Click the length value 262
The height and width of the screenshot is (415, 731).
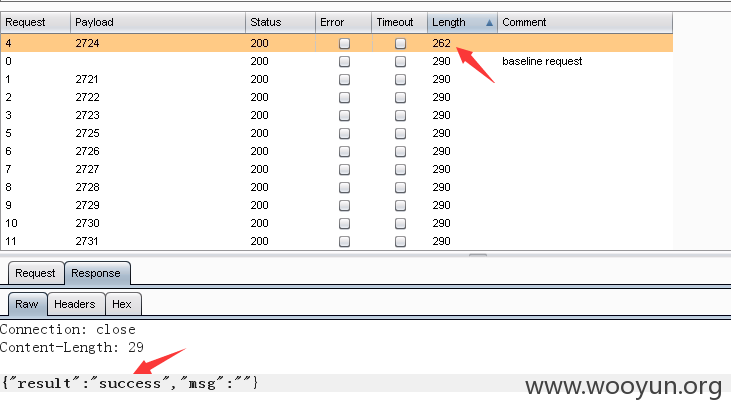click(x=441, y=43)
